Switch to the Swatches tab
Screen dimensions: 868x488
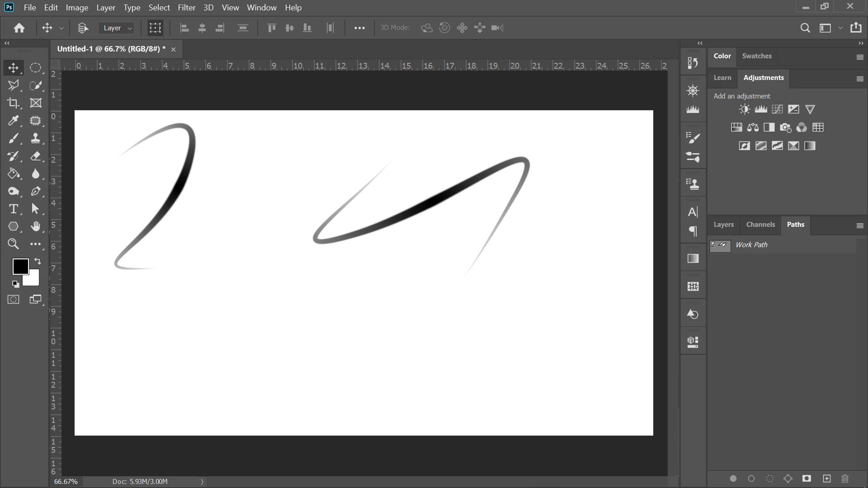[x=756, y=56]
